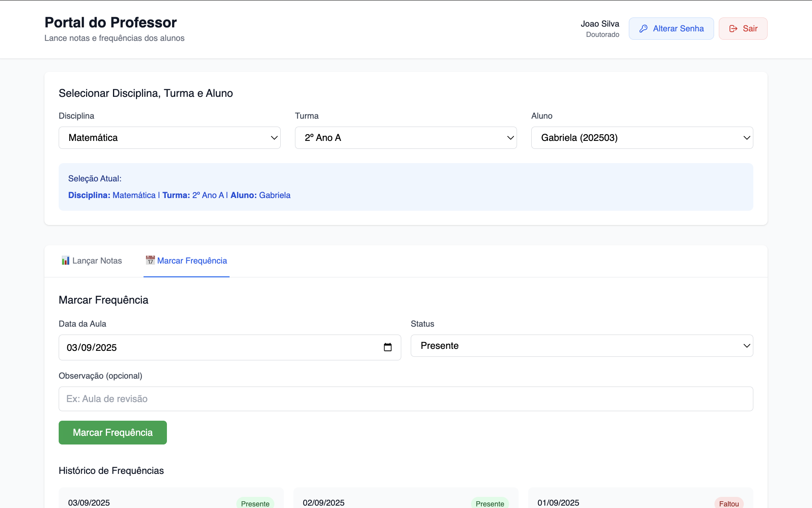
Task: Select the Marcar Frequência tab
Action: point(186,261)
